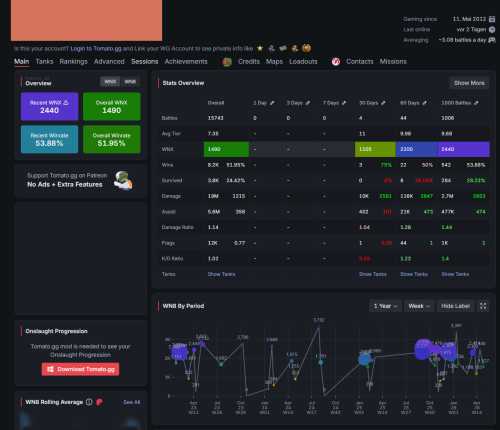Show Tanks for the 60 Days column

pos(414,274)
